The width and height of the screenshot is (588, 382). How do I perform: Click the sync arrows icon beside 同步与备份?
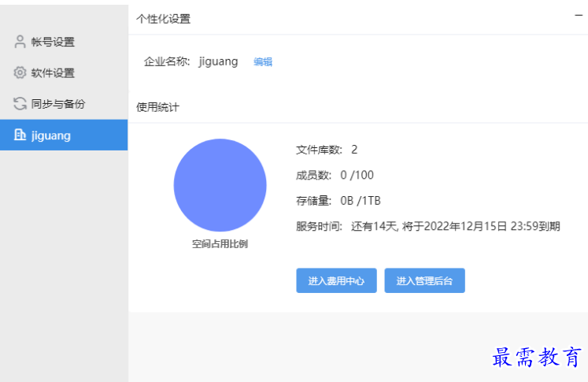click(20, 103)
